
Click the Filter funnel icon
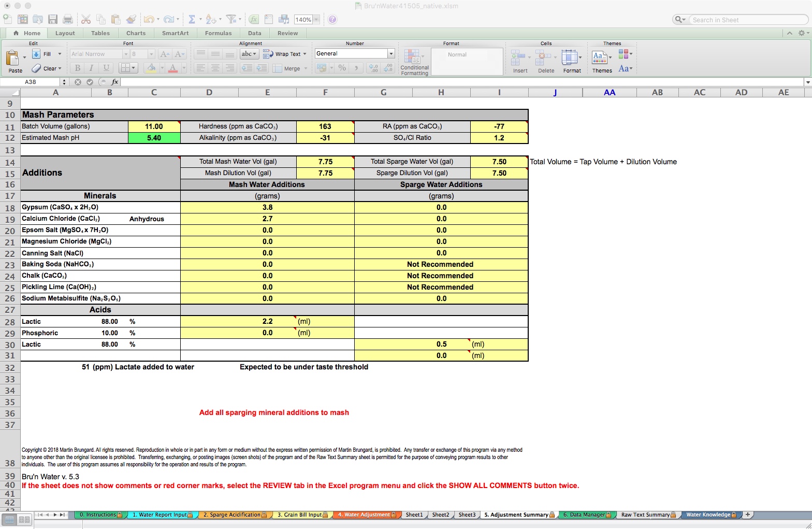pos(231,20)
